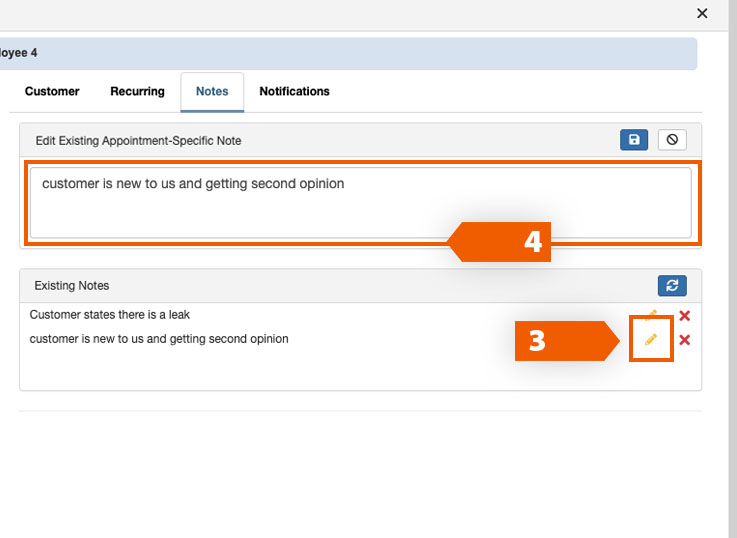Remove the 'customer is new to us' note
737x538 pixels.
click(x=685, y=340)
